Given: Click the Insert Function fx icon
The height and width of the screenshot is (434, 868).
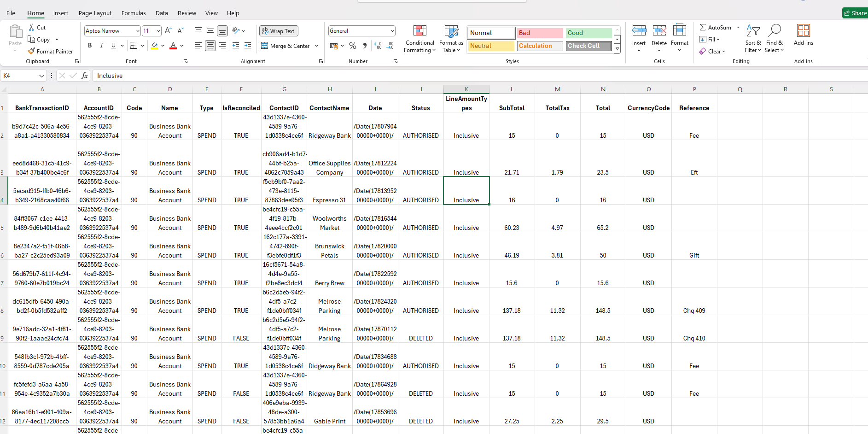Looking at the screenshot, I should 84,76.
